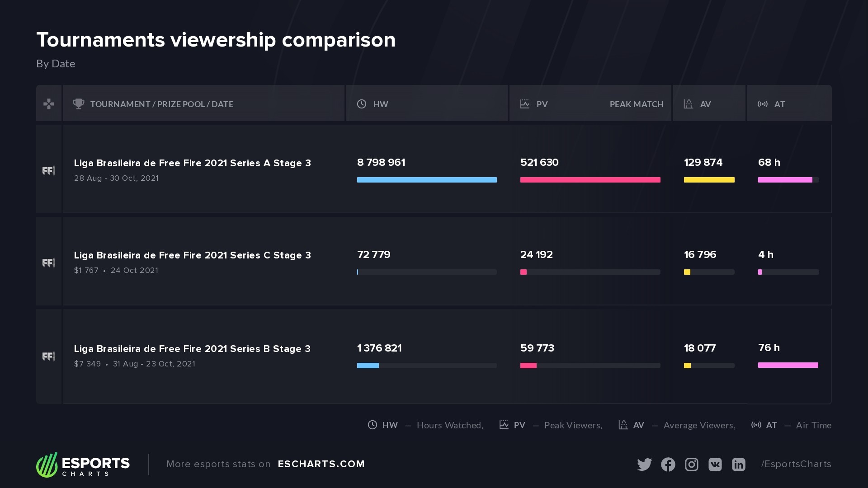
Task: Click Series A blue hours watched bar
Action: (427, 180)
